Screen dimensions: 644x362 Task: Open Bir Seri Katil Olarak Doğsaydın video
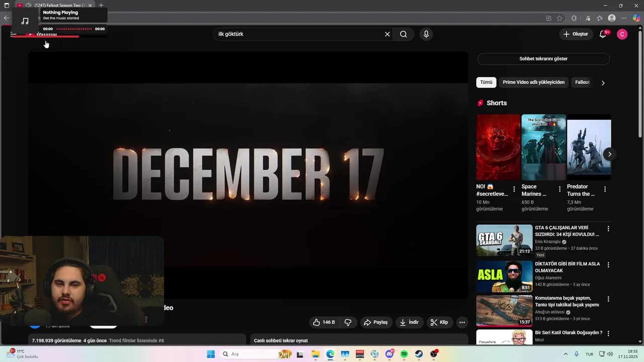[x=569, y=333]
